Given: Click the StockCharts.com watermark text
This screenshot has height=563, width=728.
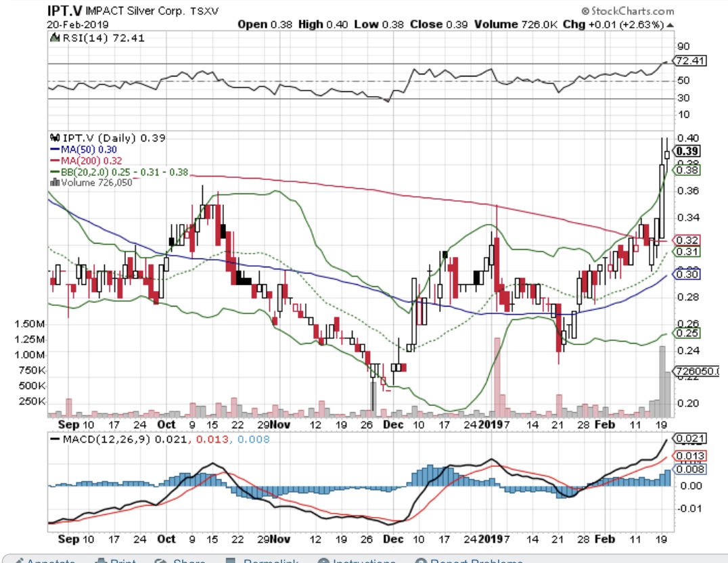Looking at the screenshot, I should pyautogui.click(x=632, y=11).
